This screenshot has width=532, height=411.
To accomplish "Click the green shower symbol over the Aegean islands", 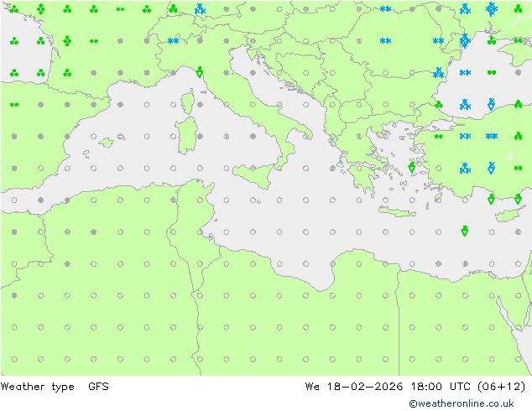I will click(x=411, y=167).
